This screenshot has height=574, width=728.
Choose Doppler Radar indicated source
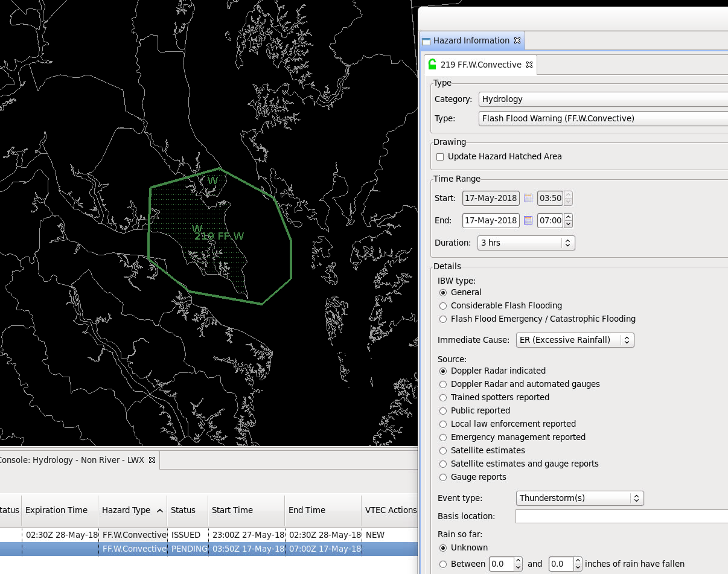(x=443, y=371)
